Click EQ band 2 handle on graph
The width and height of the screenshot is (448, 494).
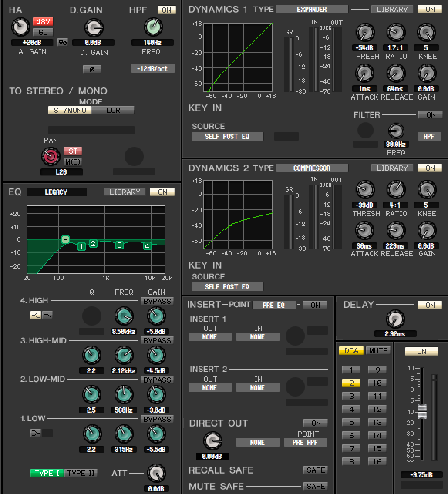93,244
